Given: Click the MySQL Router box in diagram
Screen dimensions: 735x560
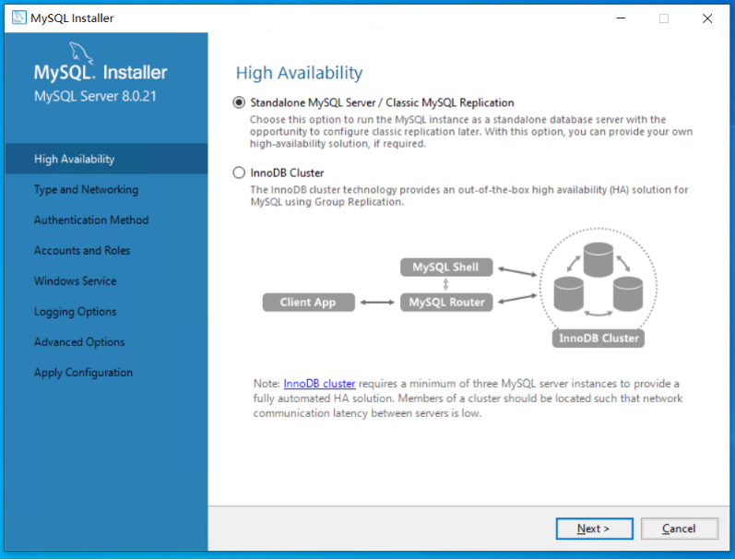Looking at the screenshot, I should click(x=446, y=303).
